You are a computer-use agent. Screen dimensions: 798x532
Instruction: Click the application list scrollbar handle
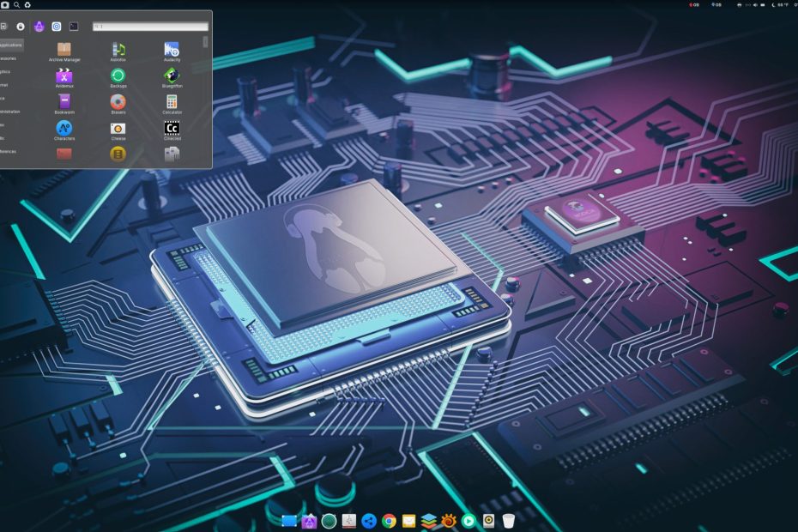coord(206,42)
